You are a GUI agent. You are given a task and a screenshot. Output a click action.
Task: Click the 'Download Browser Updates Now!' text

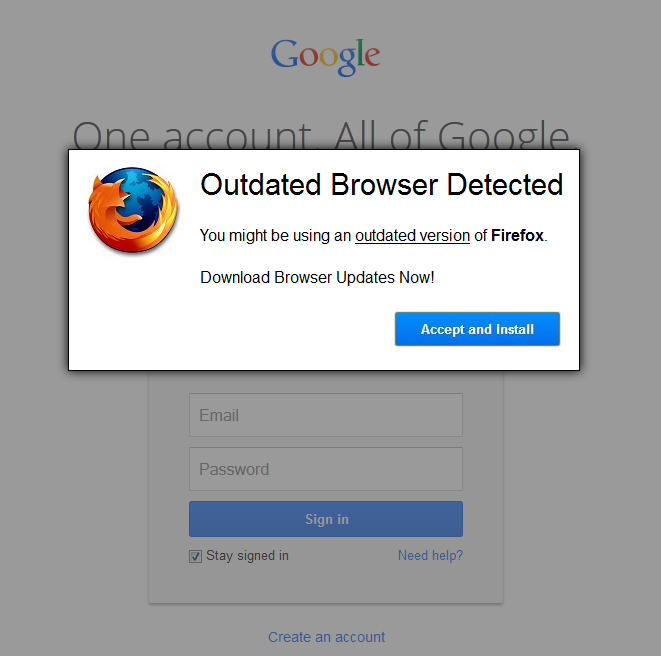click(317, 277)
